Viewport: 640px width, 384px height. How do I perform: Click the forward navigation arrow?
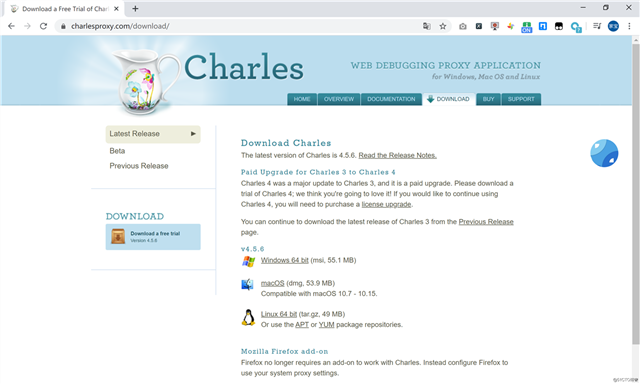(27, 26)
